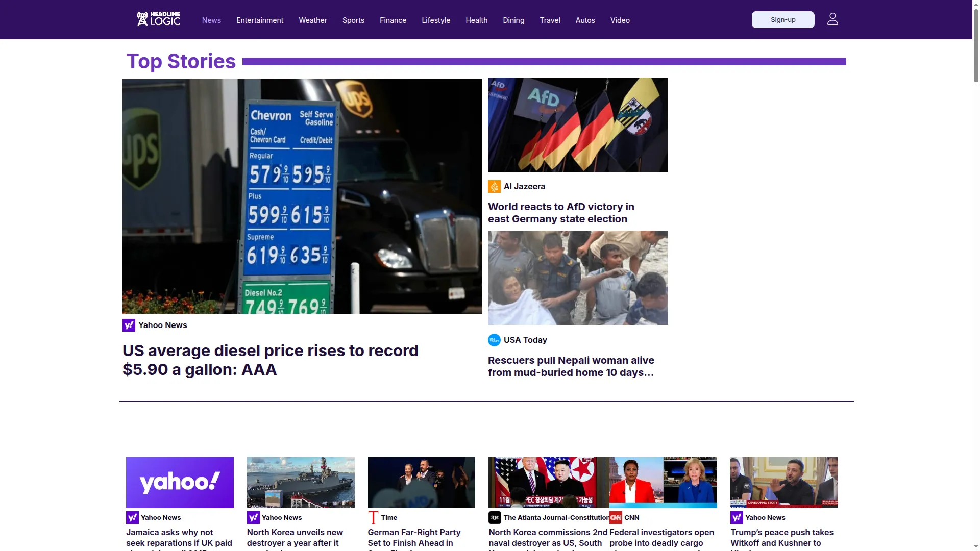Click the AfD flags story image
The height and width of the screenshot is (551, 980).
578,124
